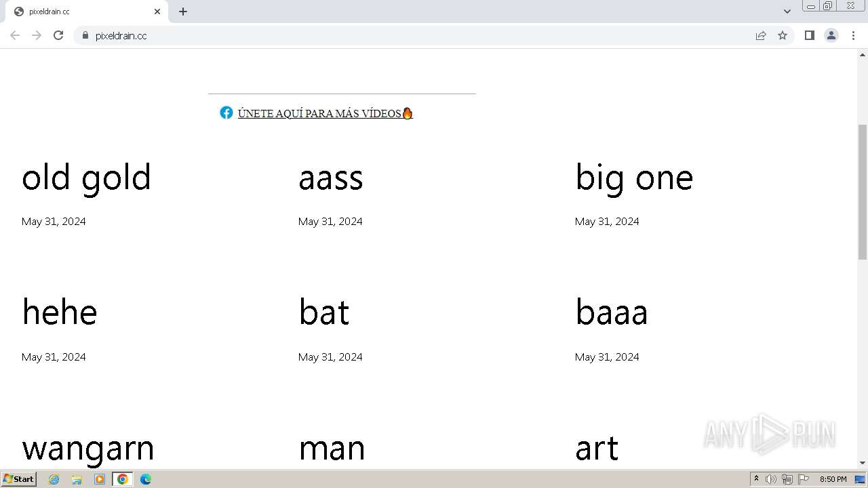Click date under 'bat'

coord(330,357)
